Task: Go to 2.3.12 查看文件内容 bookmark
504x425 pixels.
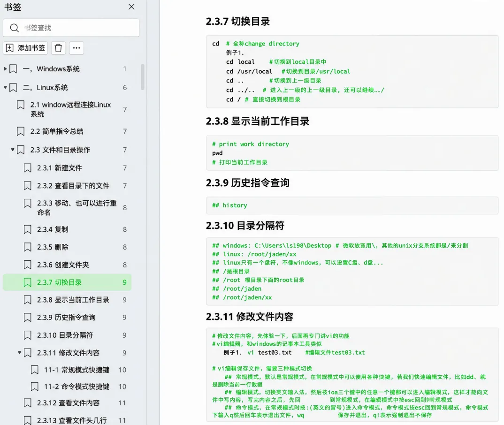Action: click(x=68, y=403)
